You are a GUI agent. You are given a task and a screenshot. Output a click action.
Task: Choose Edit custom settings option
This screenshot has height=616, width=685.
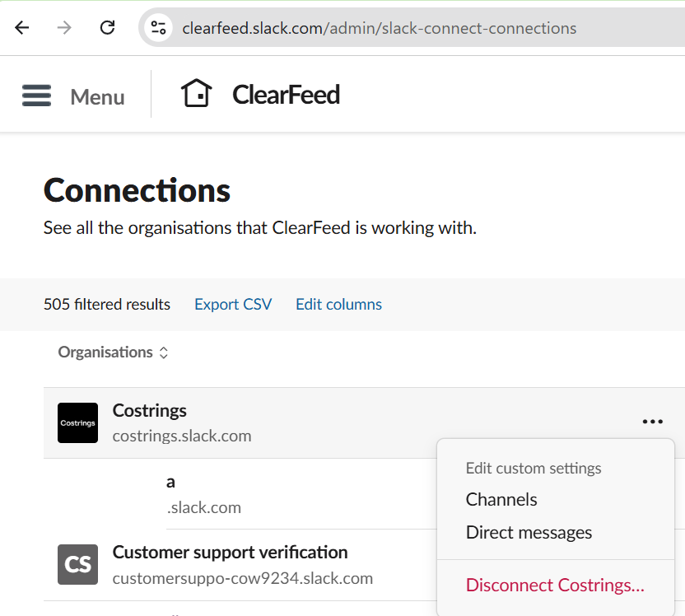point(534,468)
